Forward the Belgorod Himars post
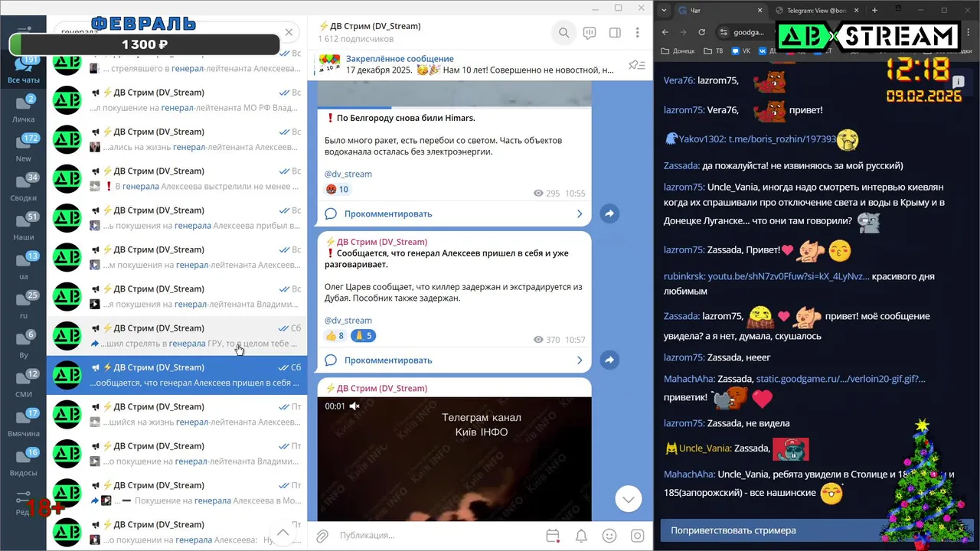 pos(609,214)
